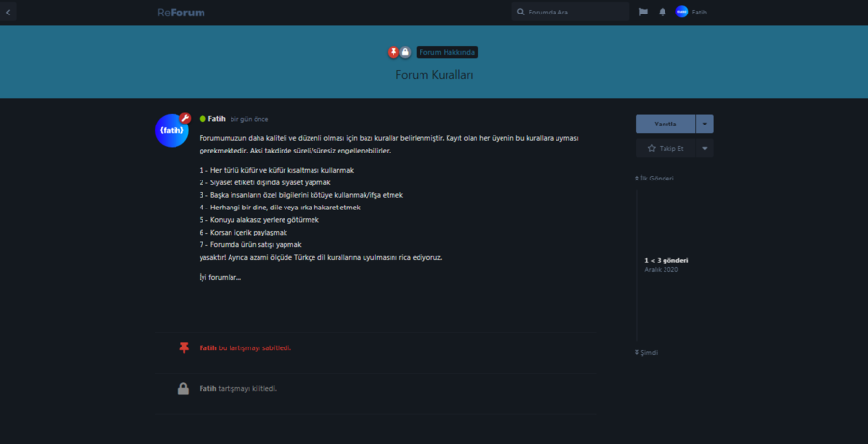Click the 'Forumumuzun daha kaliteli' intro paragraph
This screenshot has width=868, height=444.
(x=389, y=144)
